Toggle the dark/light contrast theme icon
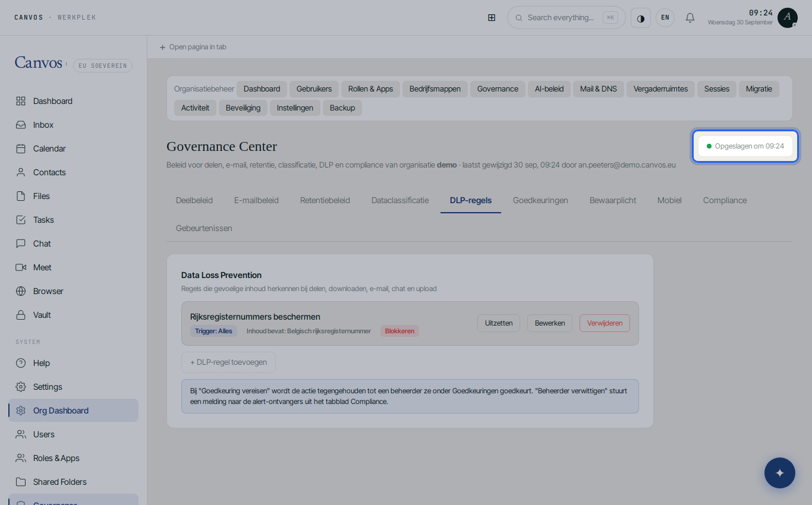 pyautogui.click(x=641, y=18)
